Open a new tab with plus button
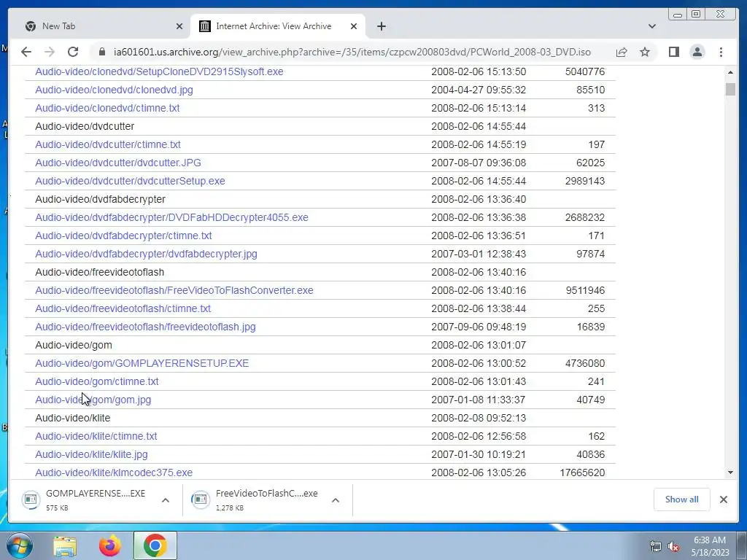747x560 pixels. point(382,26)
